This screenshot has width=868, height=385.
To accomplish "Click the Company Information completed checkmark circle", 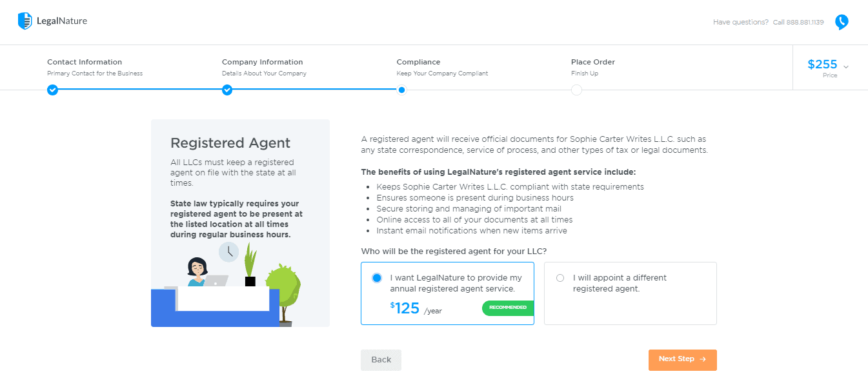I will [227, 90].
